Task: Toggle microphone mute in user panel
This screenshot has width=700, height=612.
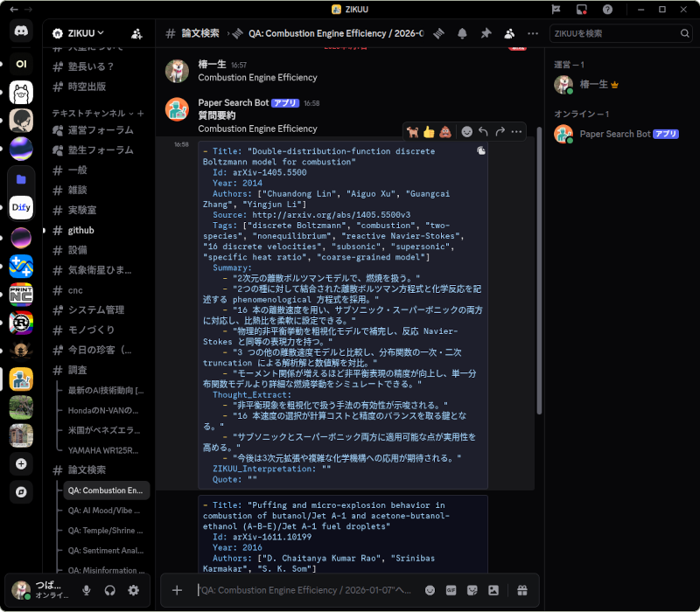Action: 87,590
